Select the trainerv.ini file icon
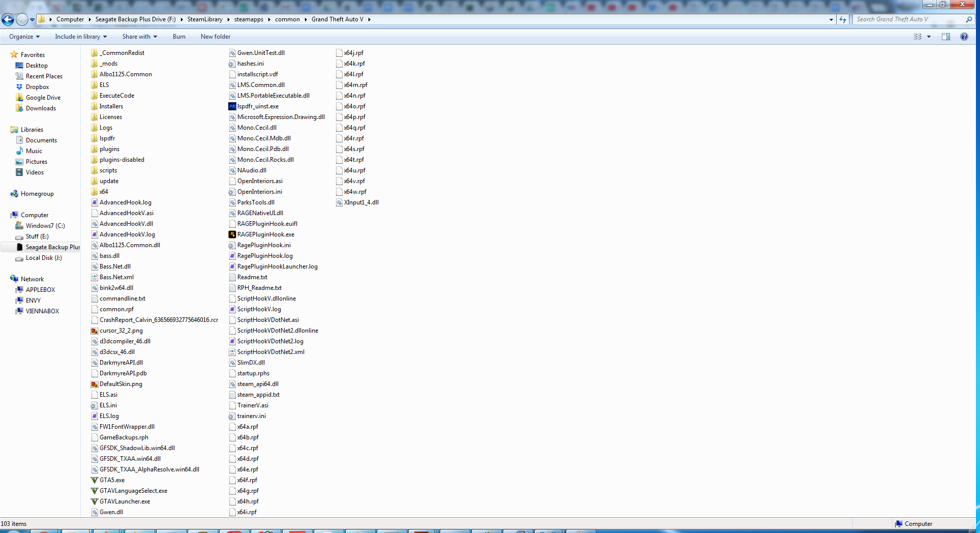980x533 pixels. point(232,416)
